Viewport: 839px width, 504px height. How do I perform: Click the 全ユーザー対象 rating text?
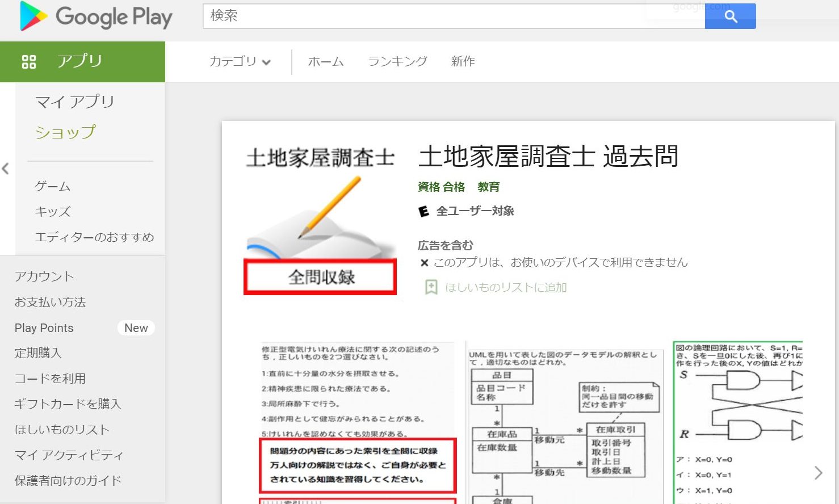coord(475,211)
